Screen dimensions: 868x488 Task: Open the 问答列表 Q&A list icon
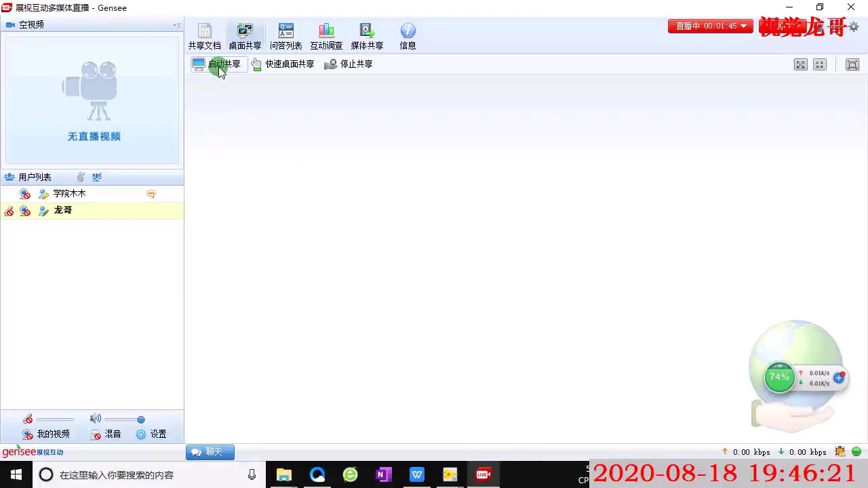pyautogui.click(x=285, y=37)
